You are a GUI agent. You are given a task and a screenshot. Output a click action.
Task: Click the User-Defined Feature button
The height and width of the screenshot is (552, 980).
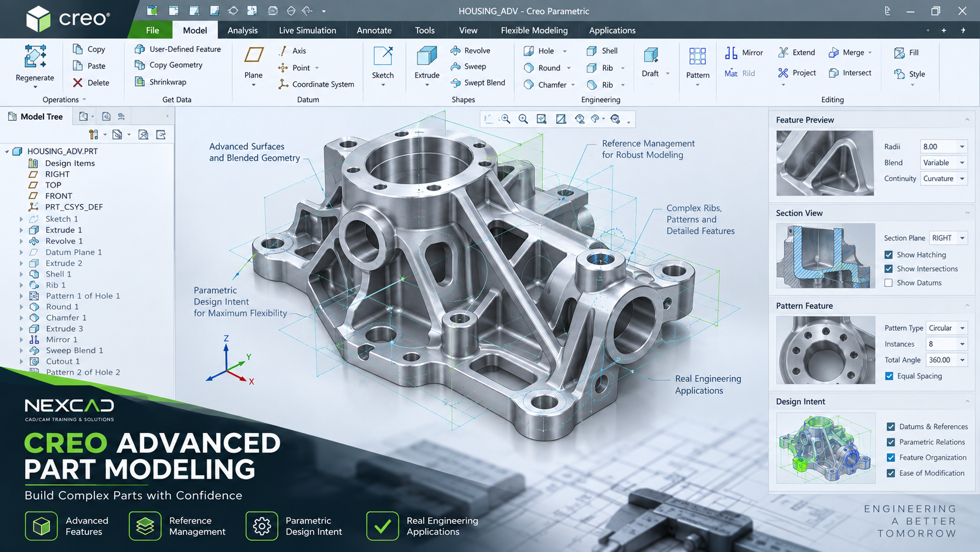pyautogui.click(x=178, y=49)
